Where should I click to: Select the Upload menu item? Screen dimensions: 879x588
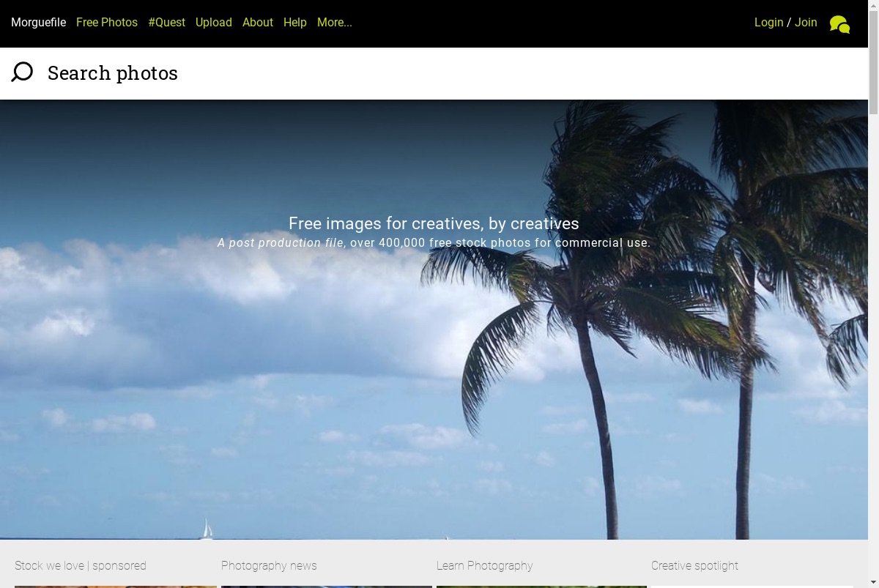click(x=214, y=23)
